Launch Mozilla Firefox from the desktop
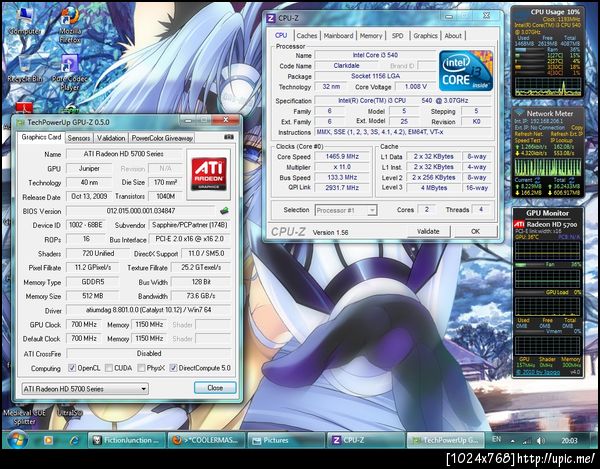This screenshot has height=469, width=600. click(70, 24)
